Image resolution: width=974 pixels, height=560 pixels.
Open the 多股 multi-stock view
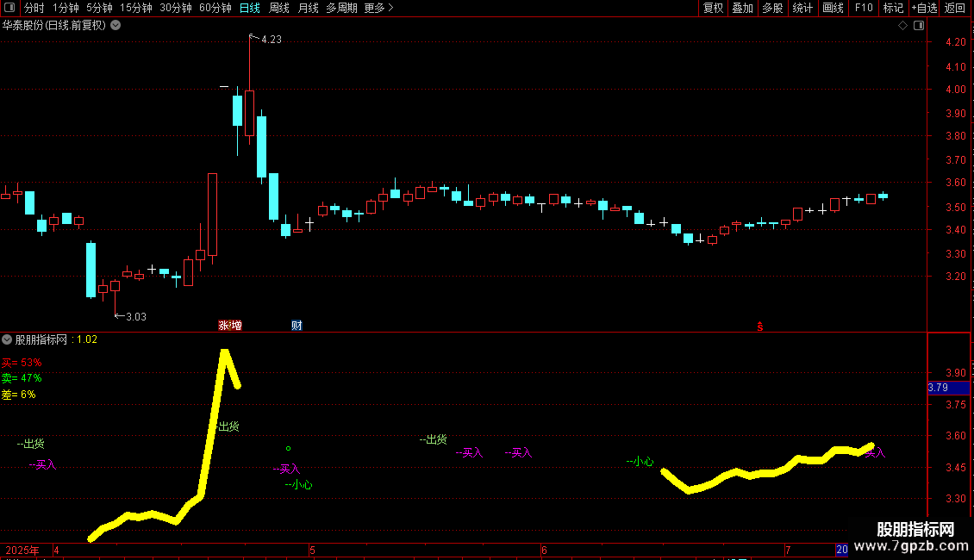coord(772,8)
